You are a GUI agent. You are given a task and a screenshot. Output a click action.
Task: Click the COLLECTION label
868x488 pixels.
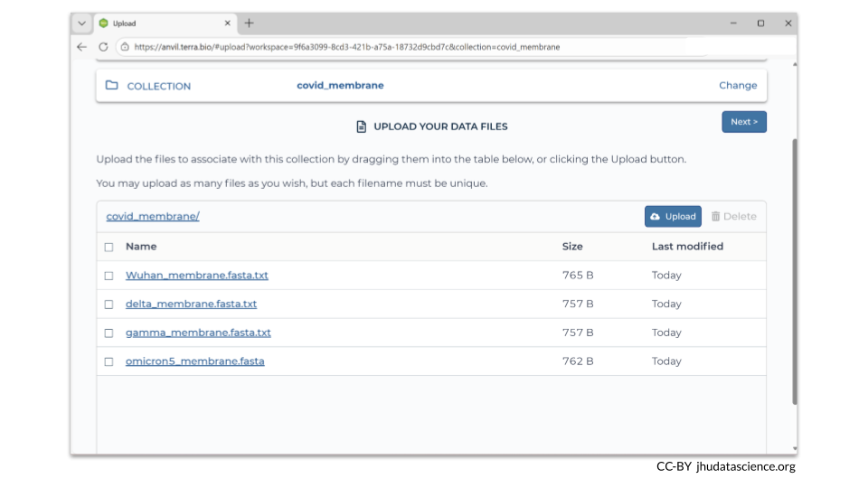(159, 87)
